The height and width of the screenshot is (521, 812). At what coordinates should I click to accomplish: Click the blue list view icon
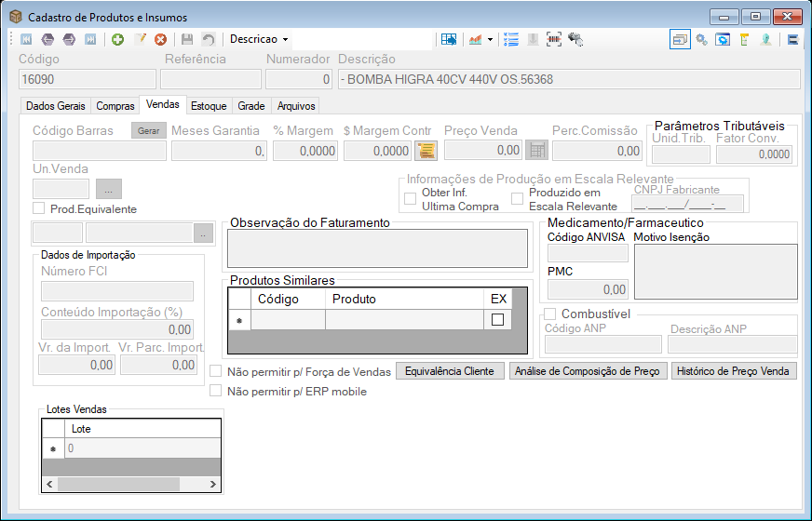tap(511, 39)
